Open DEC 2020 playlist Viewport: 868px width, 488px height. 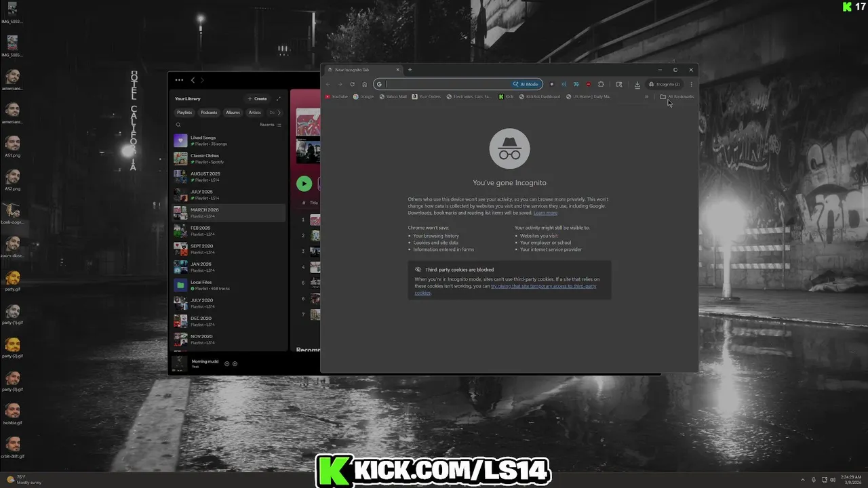[229, 321]
